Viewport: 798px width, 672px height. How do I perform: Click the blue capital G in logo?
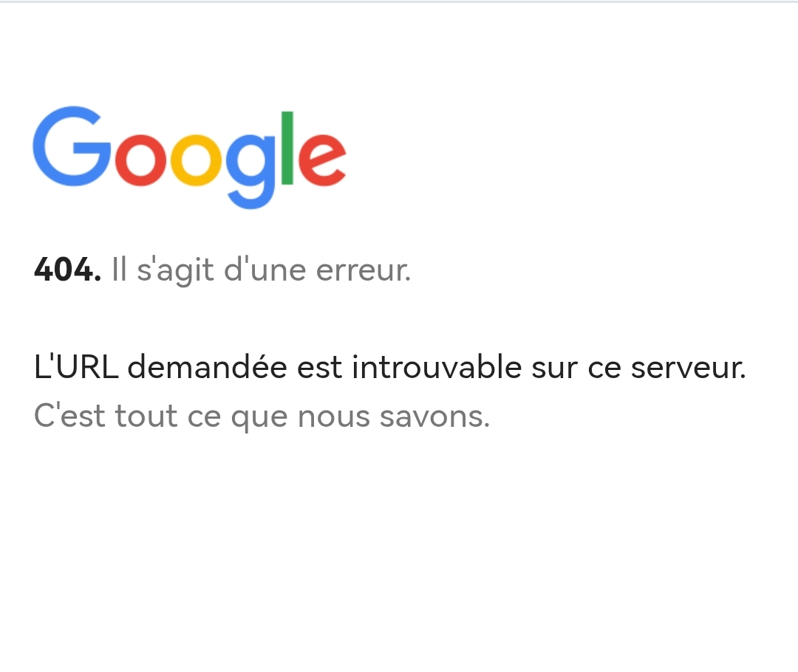(x=71, y=146)
